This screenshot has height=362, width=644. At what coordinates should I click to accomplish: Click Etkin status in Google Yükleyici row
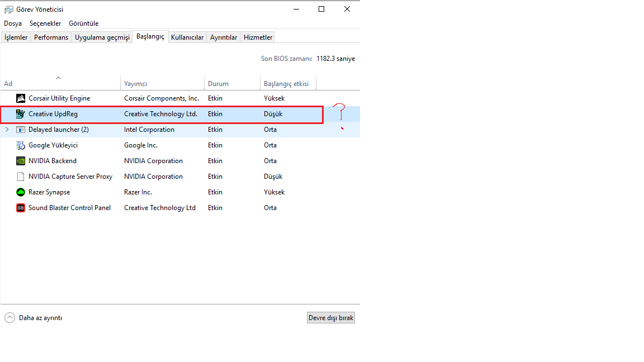click(x=215, y=145)
